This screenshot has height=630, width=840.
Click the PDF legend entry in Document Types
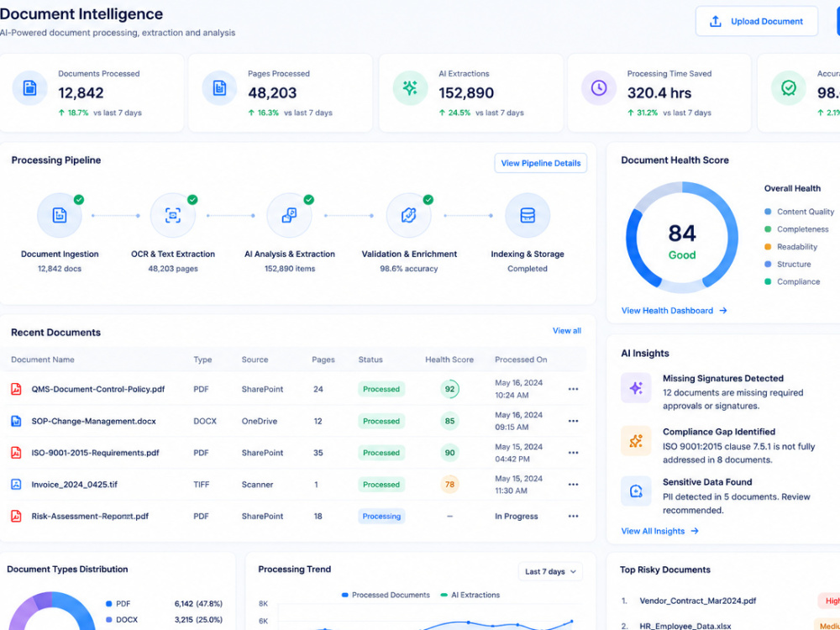pos(118,604)
